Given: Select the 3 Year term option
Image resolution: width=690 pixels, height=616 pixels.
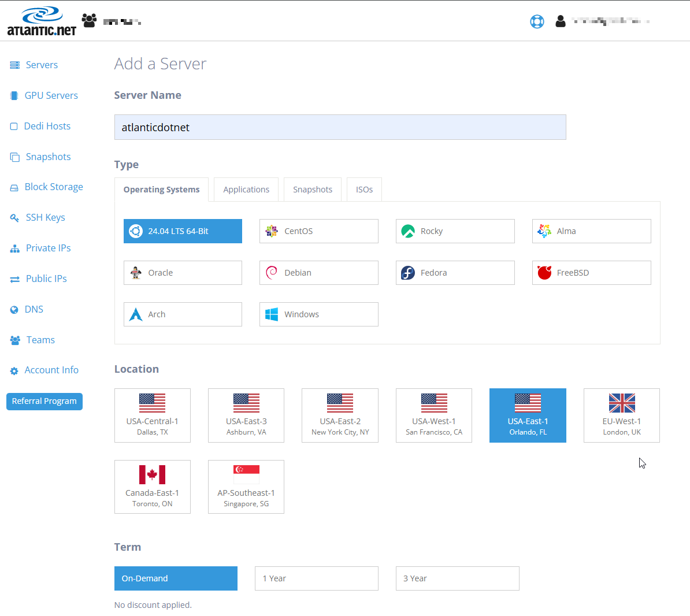Looking at the screenshot, I should tap(457, 578).
